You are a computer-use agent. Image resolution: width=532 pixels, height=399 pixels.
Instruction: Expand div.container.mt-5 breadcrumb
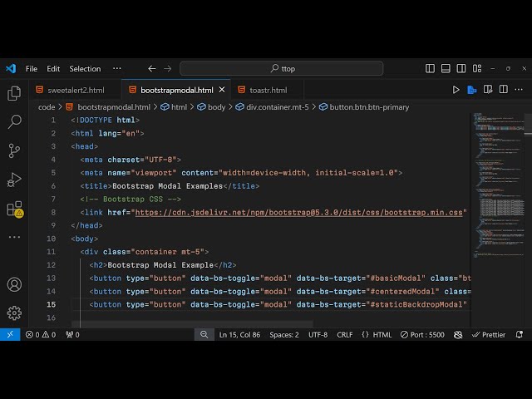point(277,107)
